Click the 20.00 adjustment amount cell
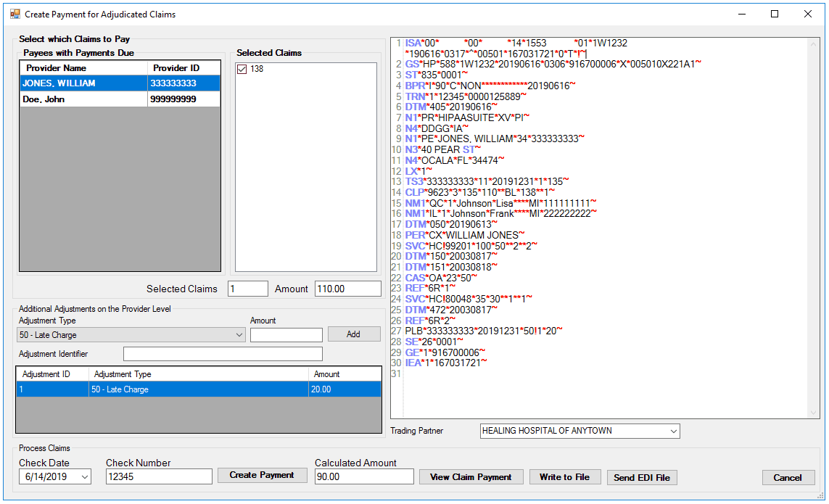This screenshot has width=829, height=504. (345, 389)
